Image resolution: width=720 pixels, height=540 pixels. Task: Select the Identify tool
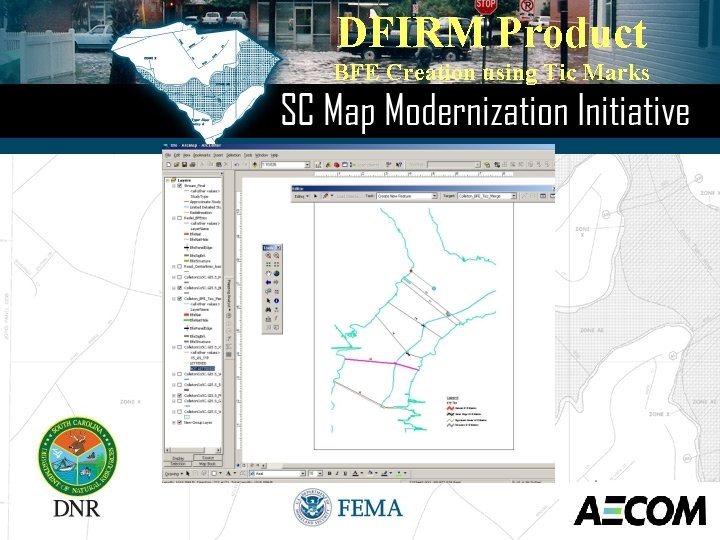(276, 301)
